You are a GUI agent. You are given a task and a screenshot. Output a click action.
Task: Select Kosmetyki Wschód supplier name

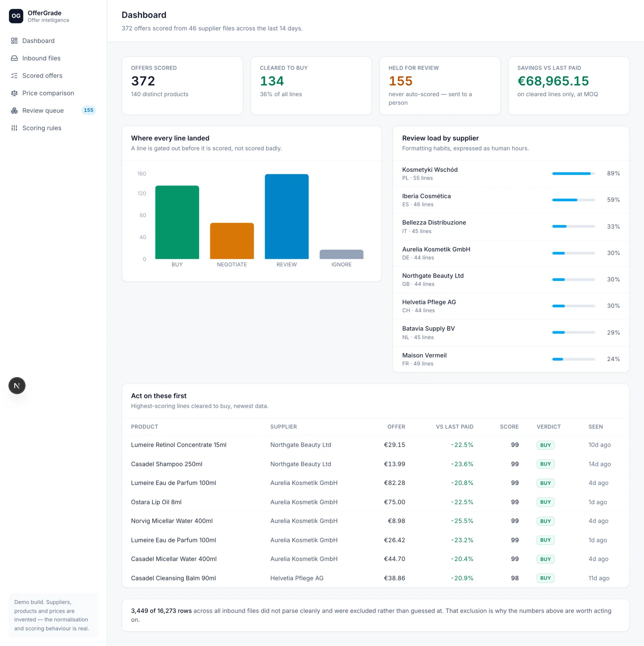(x=430, y=170)
